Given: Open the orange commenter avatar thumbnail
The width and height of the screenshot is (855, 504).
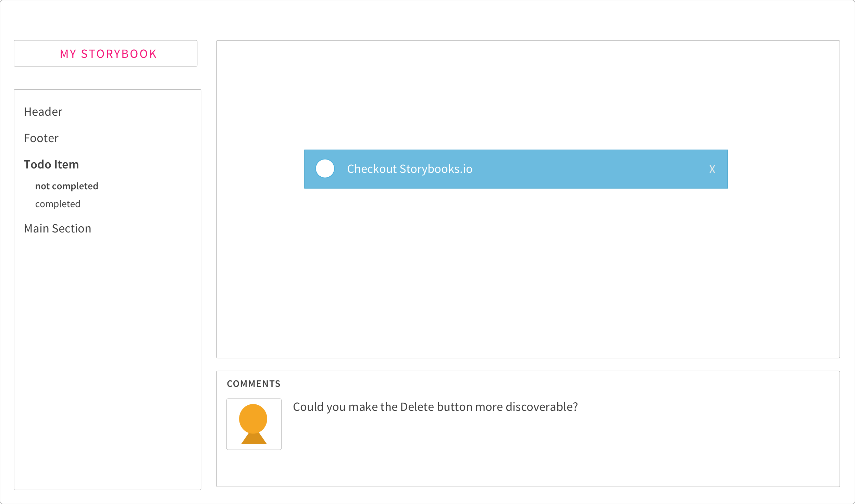Looking at the screenshot, I should (254, 424).
